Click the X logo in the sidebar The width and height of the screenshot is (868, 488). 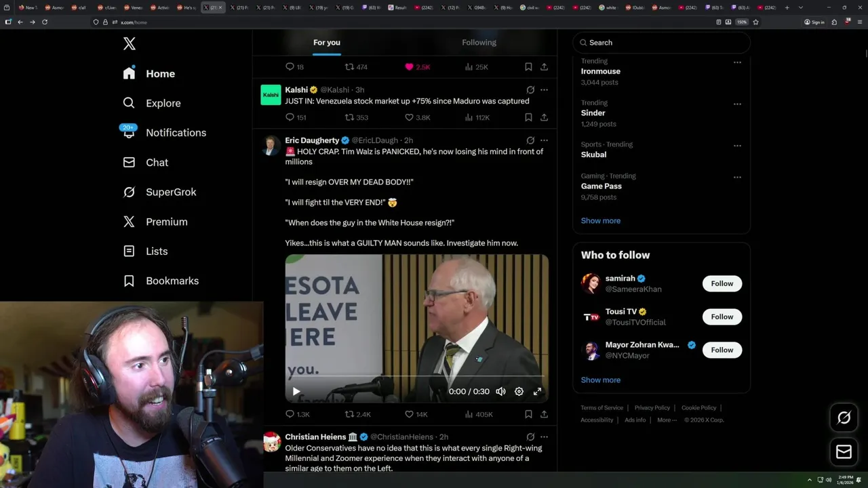coord(130,44)
